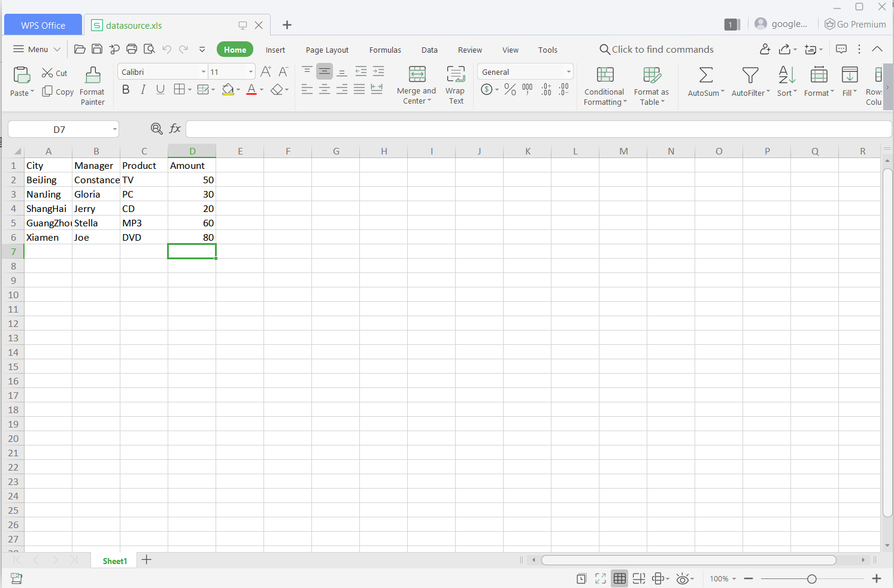Click the Undo arrow icon
This screenshot has width=894, height=588.
coord(166,49)
